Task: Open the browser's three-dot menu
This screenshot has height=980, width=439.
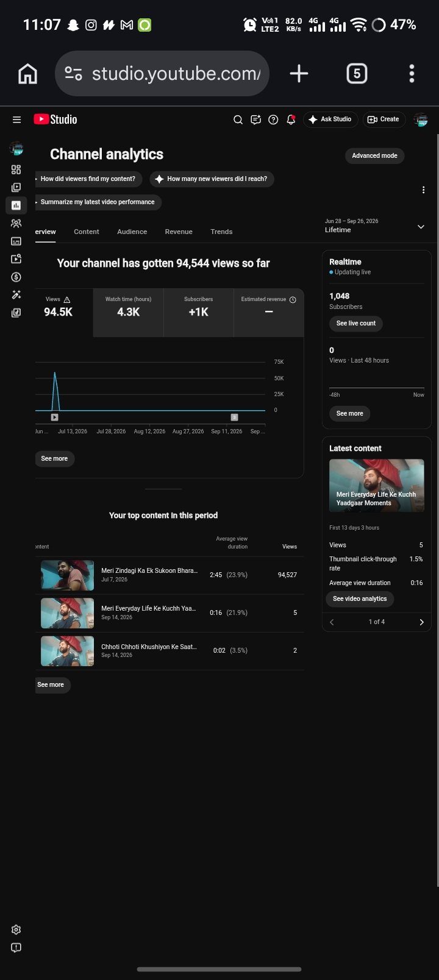Action: click(x=412, y=74)
